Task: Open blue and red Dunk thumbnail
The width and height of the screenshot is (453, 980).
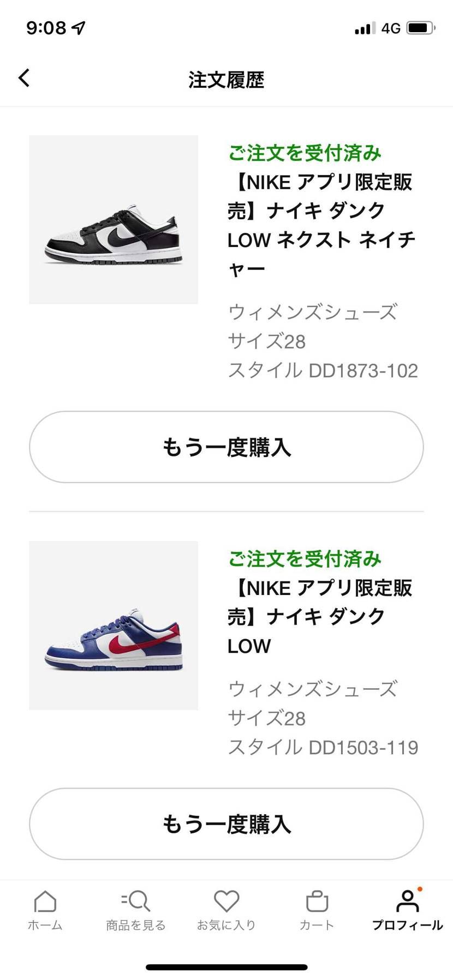Action: (114, 626)
